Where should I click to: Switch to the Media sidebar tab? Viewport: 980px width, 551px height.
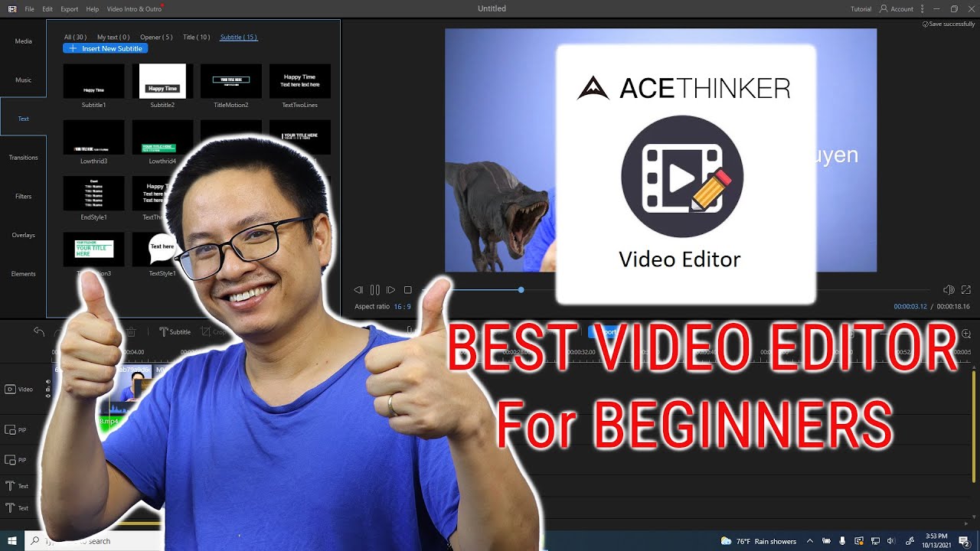tap(23, 41)
